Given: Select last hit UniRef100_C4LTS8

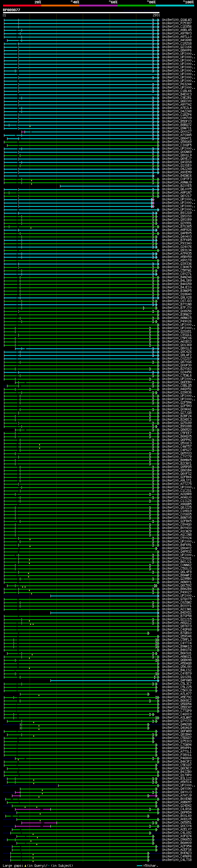Looking at the screenshot, I should tap(177, 860).
